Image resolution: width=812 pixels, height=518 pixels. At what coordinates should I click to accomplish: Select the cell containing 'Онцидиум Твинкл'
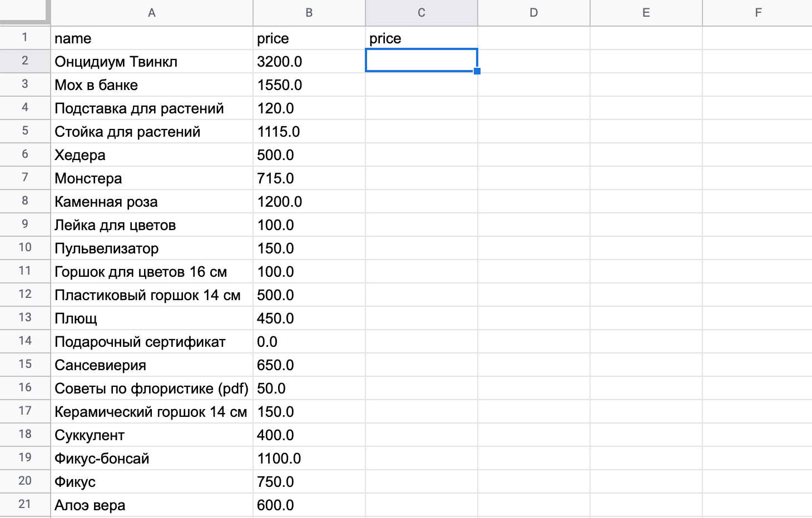click(x=152, y=61)
